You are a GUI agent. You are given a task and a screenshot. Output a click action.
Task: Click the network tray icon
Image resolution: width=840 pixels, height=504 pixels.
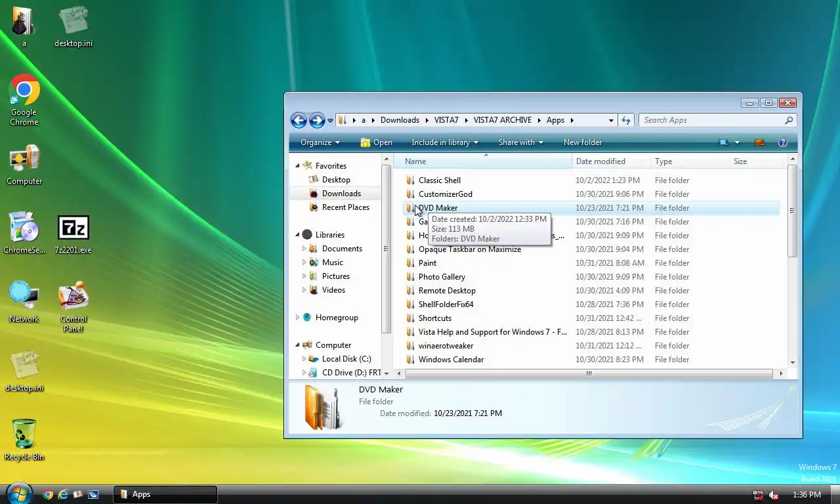(758, 495)
